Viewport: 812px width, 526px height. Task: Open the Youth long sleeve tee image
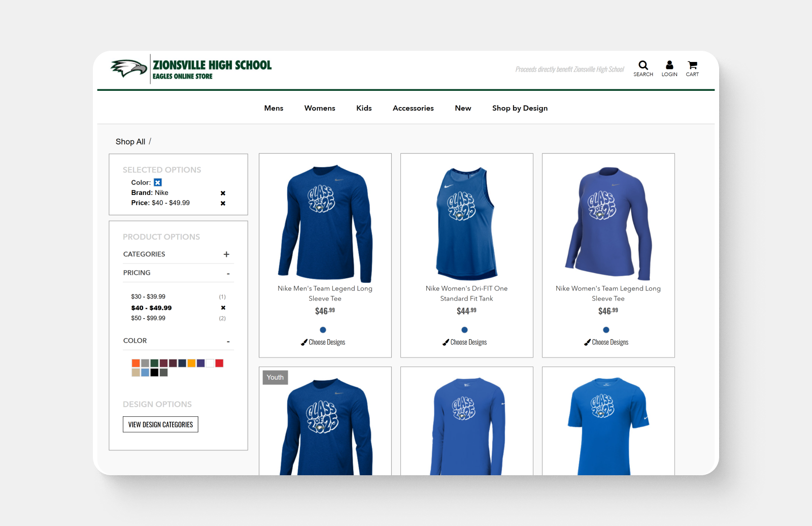click(325, 426)
